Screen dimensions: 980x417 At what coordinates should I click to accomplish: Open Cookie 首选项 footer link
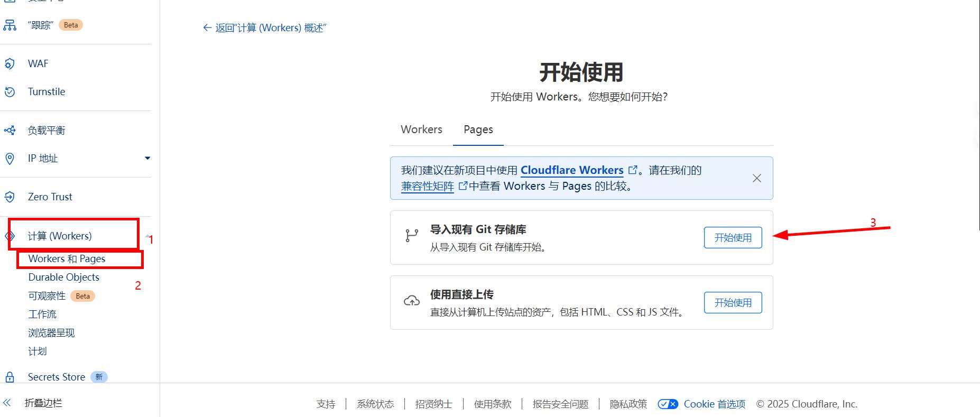tap(715, 404)
